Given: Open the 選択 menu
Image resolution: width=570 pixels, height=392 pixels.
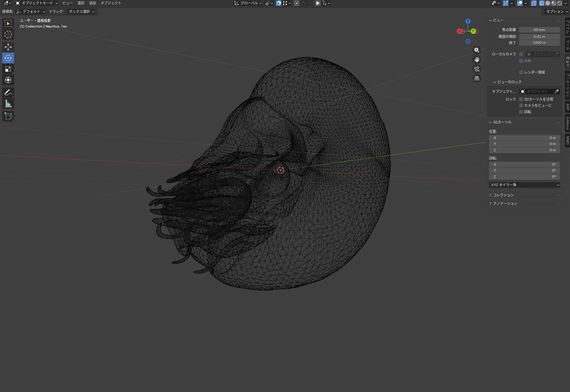Looking at the screenshot, I should tap(81, 3).
